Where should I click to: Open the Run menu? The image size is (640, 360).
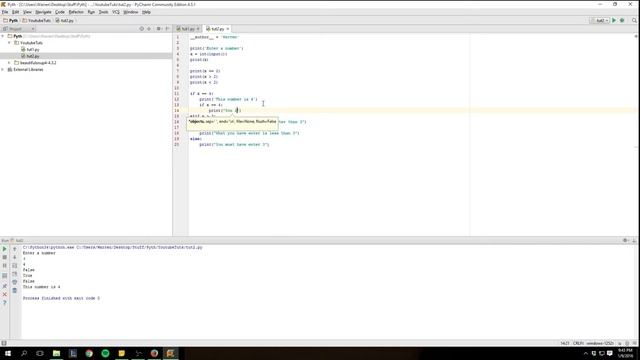click(x=91, y=12)
